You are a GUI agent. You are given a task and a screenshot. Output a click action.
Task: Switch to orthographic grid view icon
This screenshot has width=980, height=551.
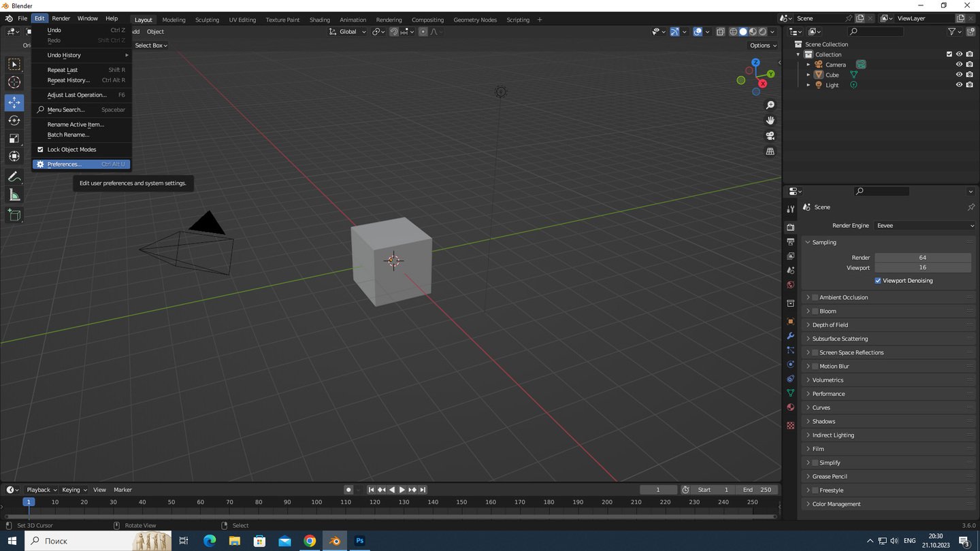[770, 151]
